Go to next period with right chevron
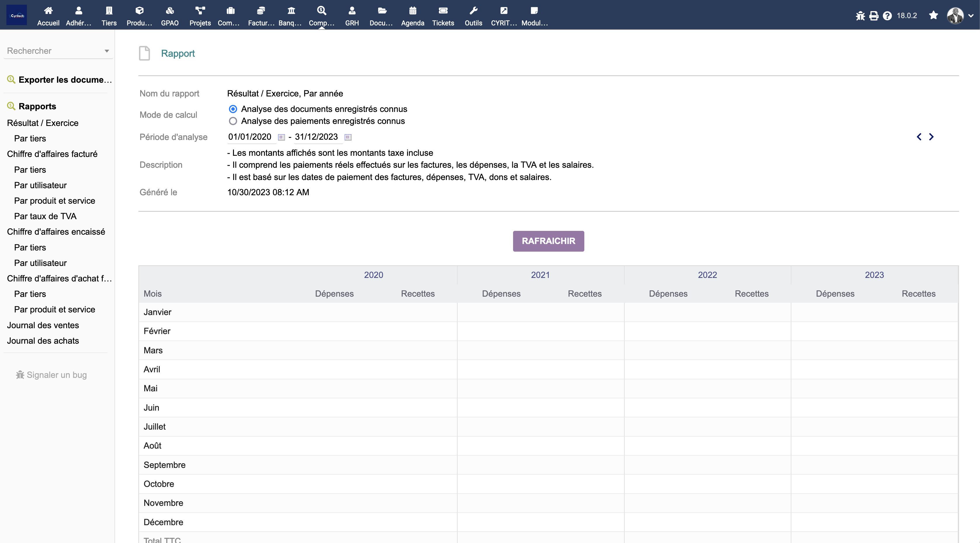 click(x=931, y=137)
